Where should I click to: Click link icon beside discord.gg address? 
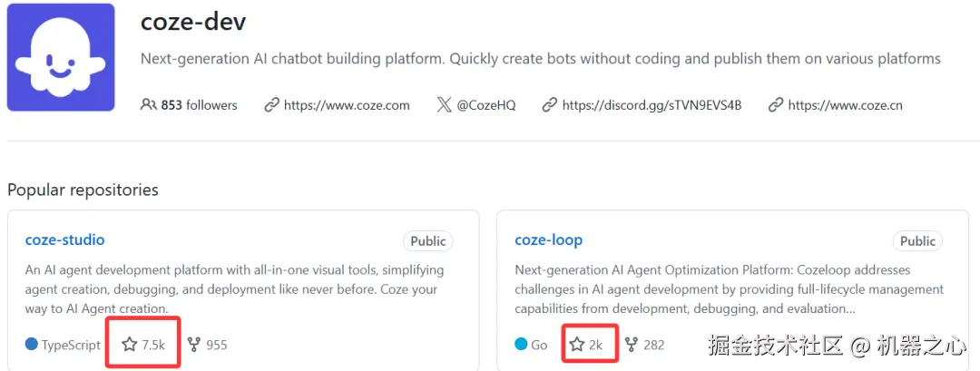(x=549, y=105)
